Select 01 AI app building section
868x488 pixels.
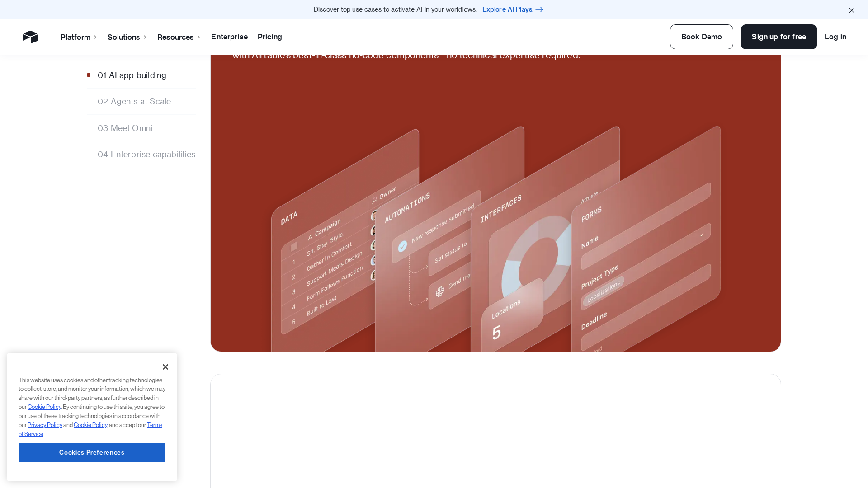coord(132,75)
